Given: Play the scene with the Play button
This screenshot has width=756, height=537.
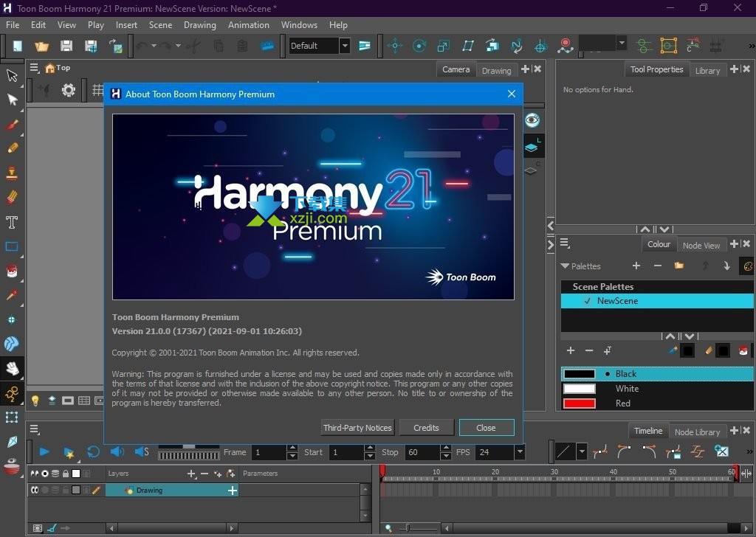Looking at the screenshot, I should tap(44, 451).
